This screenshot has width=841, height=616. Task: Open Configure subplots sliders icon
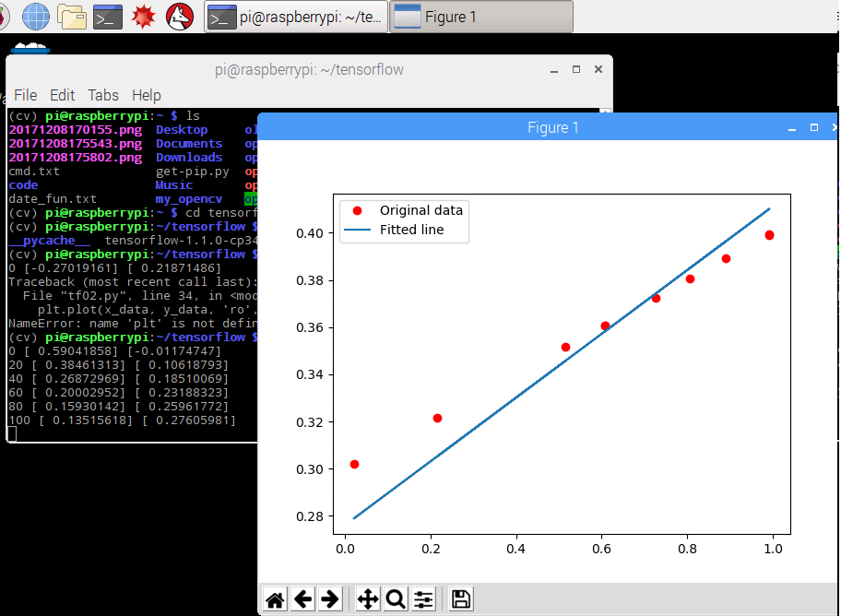pyautogui.click(x=423, y=599)
